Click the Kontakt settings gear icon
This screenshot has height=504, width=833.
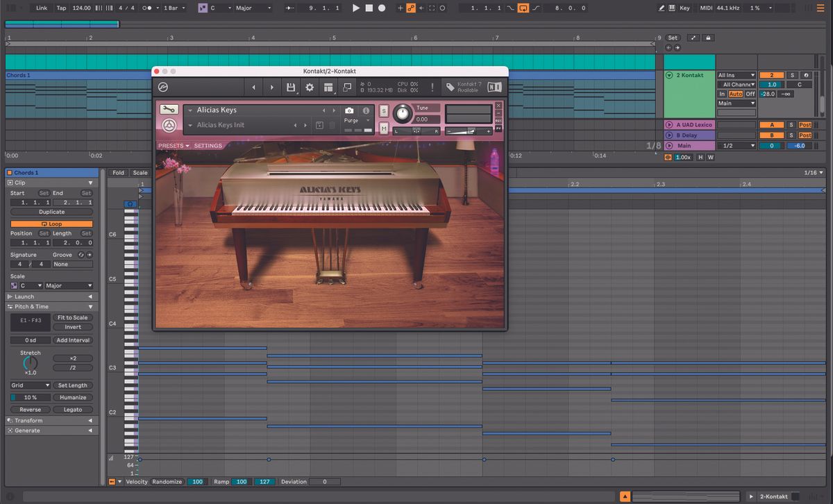tap(309, 87)
